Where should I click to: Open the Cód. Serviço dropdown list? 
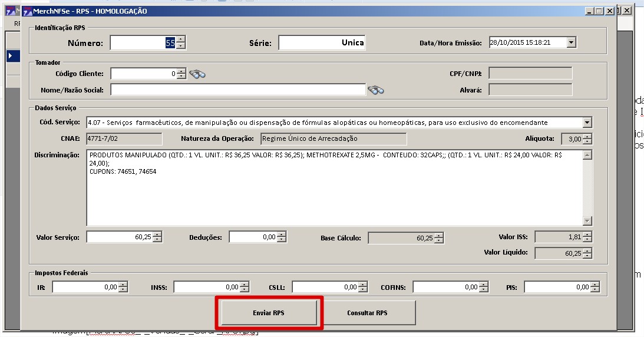coord(586,123)
